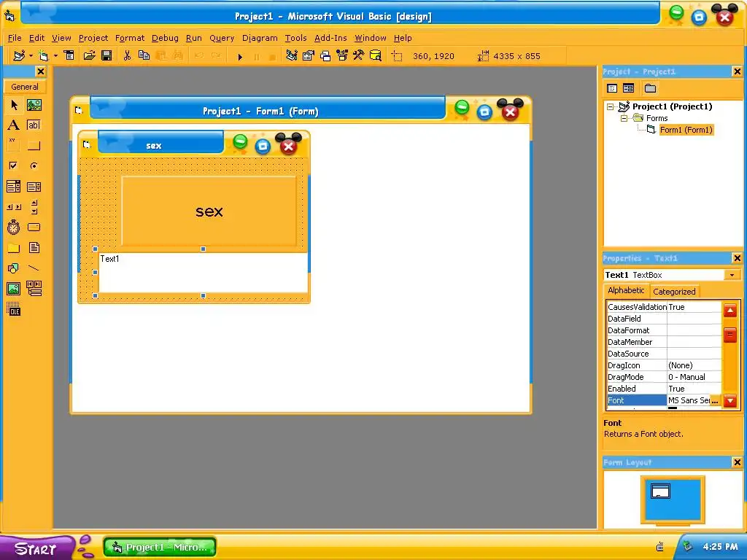
Task: Select the ComboBox control tool
Action: coord(14,186)
